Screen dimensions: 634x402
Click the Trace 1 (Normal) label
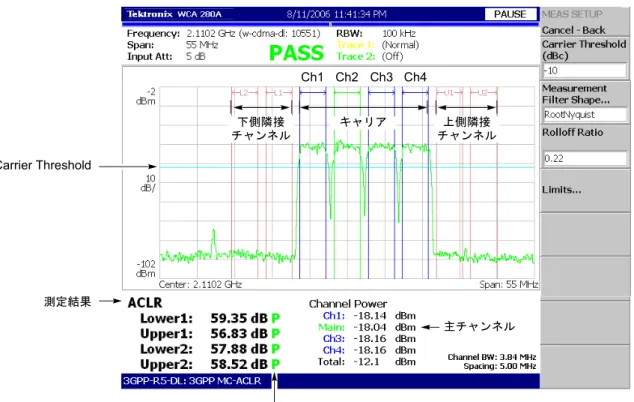pyautogui.click(x=378, y=45)
